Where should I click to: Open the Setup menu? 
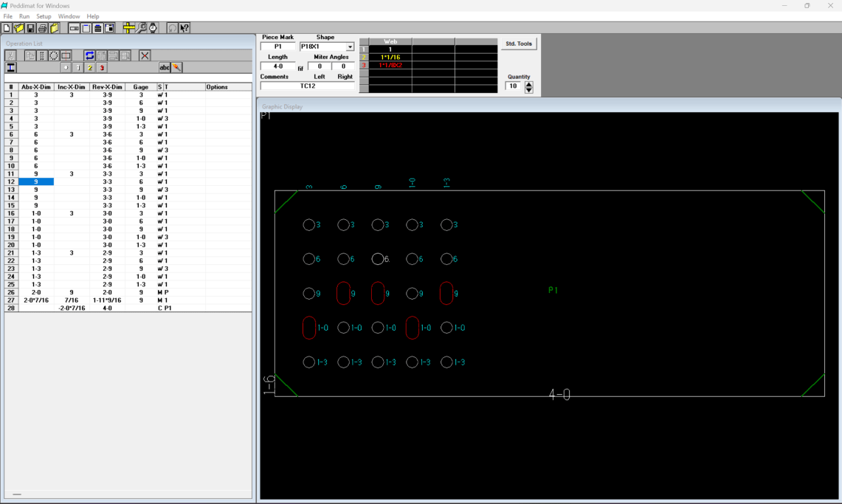pos(44,16)
